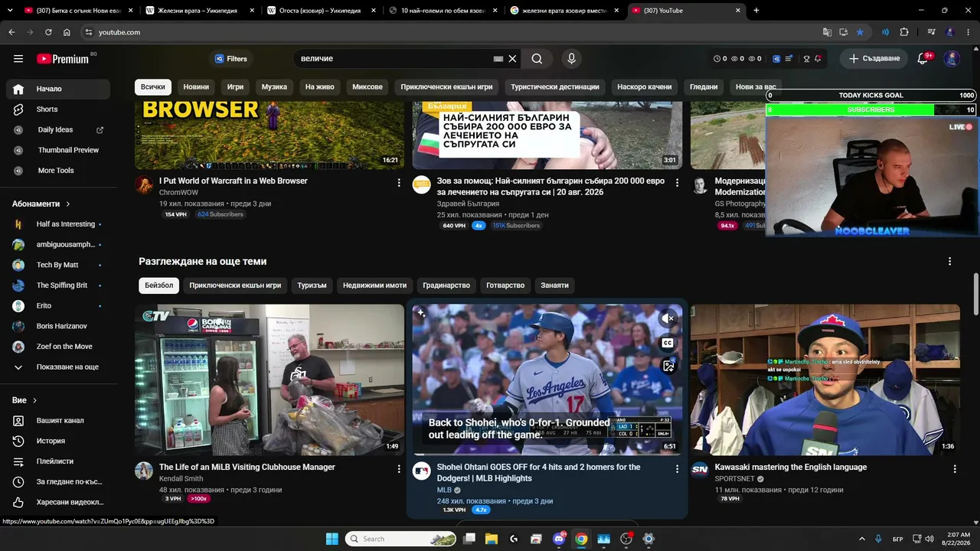980x551 pixels.
Task: Select the Миксове filter chip
Action: 367,87
